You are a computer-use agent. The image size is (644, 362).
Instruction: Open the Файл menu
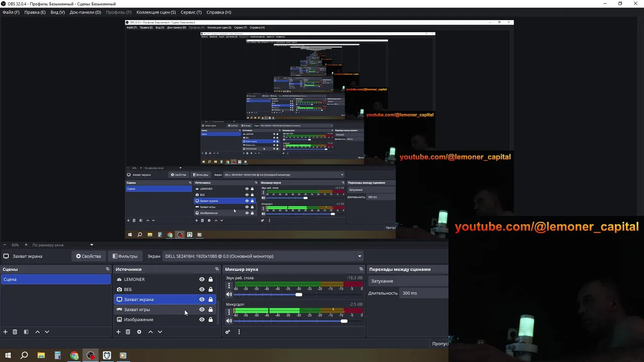(11, 12)
